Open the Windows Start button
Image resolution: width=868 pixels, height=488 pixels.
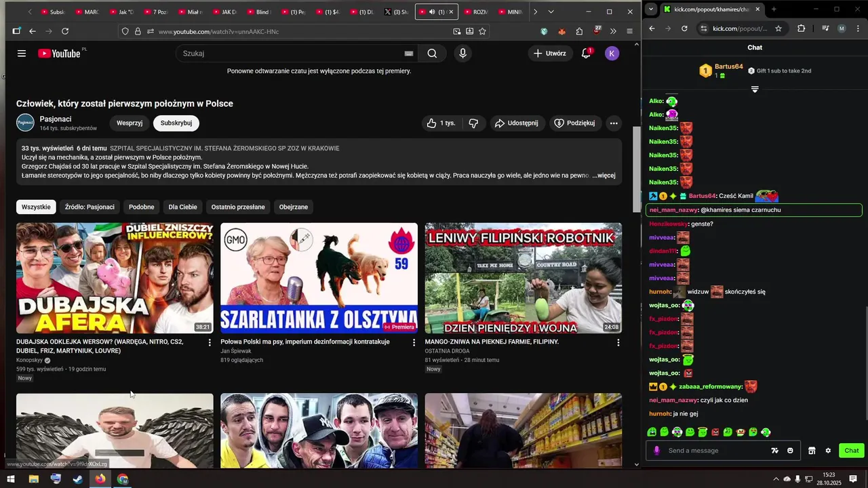point(11,479)
